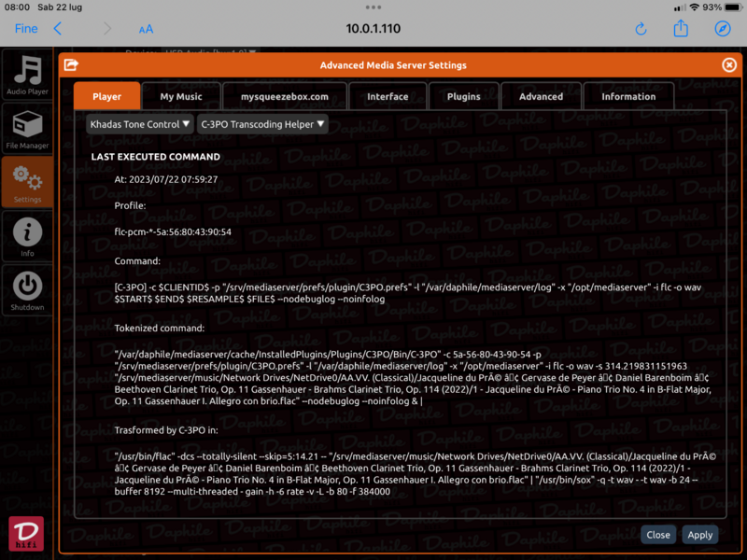Image resolution: width=747 pixels, height=560 pixels.
Task: Tap Fine to finish browsing
Action: coord(26,29)
